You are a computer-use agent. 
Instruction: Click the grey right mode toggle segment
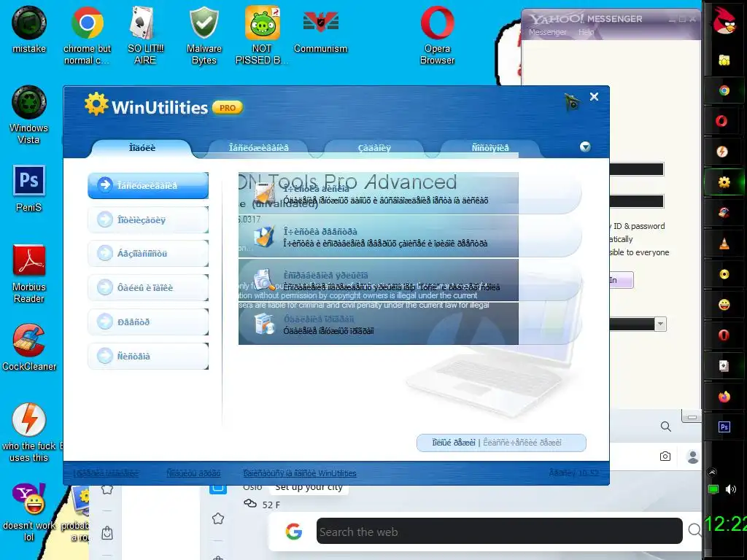[522, 443]
